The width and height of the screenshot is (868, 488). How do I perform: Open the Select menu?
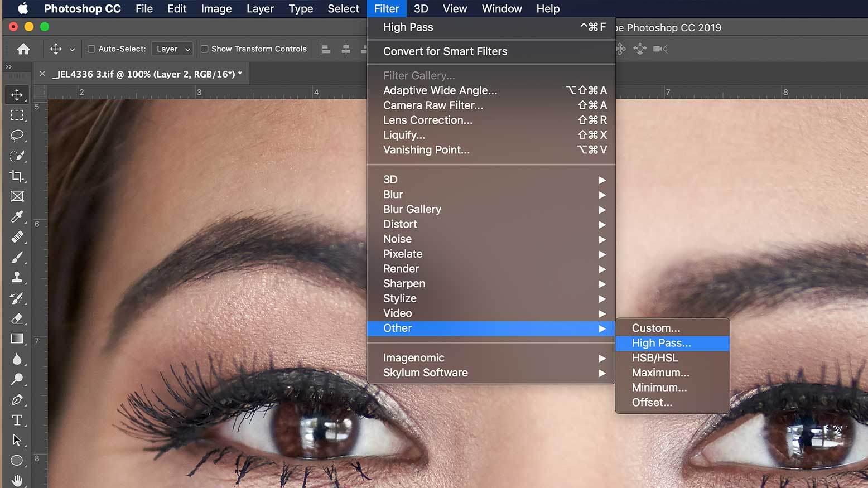point(343,8)
